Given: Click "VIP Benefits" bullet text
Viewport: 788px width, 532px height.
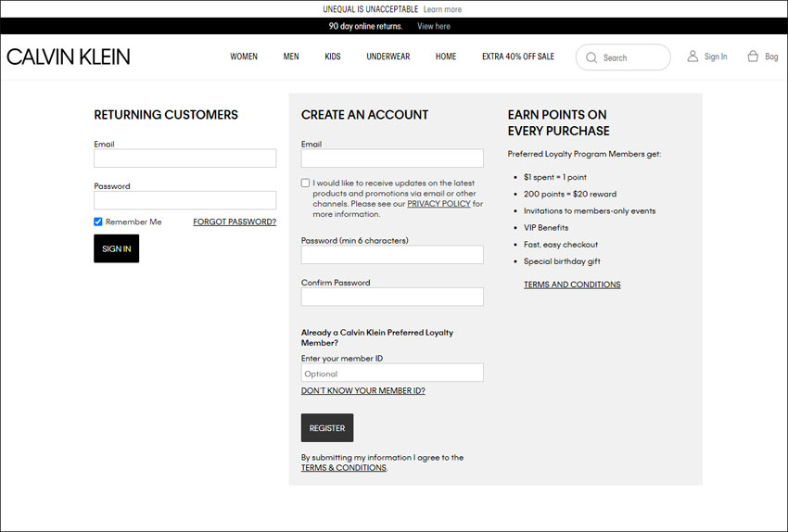Looking at the screenshot, I should (546, 228).
